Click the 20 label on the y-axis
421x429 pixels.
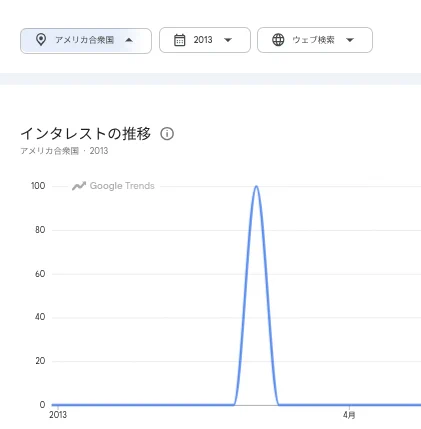(40, 361)
